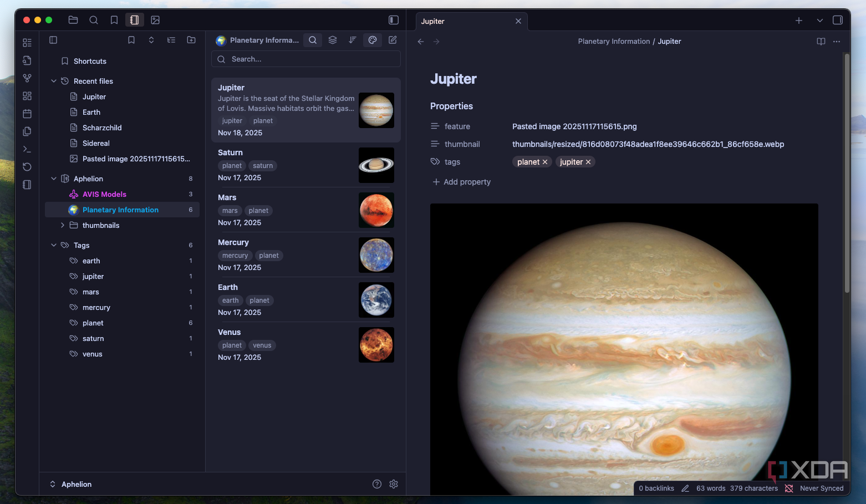Image resolution: width=866 pixels, height=504 pixels.
Task: Remove the planet tag from properties
Action: click(545, 162)
